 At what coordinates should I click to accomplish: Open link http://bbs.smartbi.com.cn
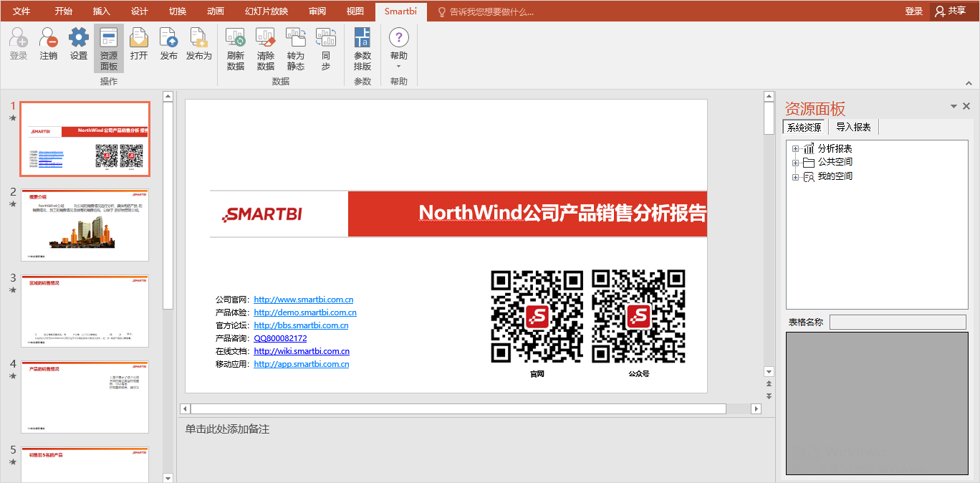[x=302, y=325]
